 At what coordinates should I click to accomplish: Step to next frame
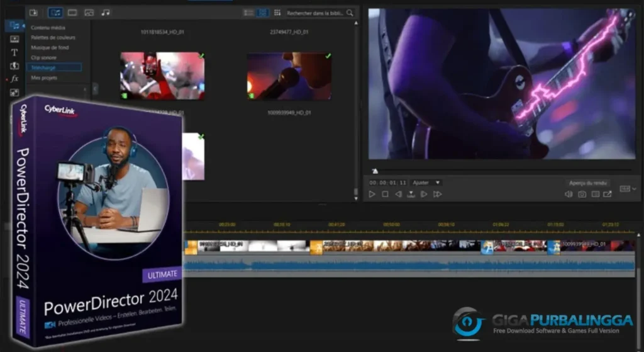tap(424, 194)
